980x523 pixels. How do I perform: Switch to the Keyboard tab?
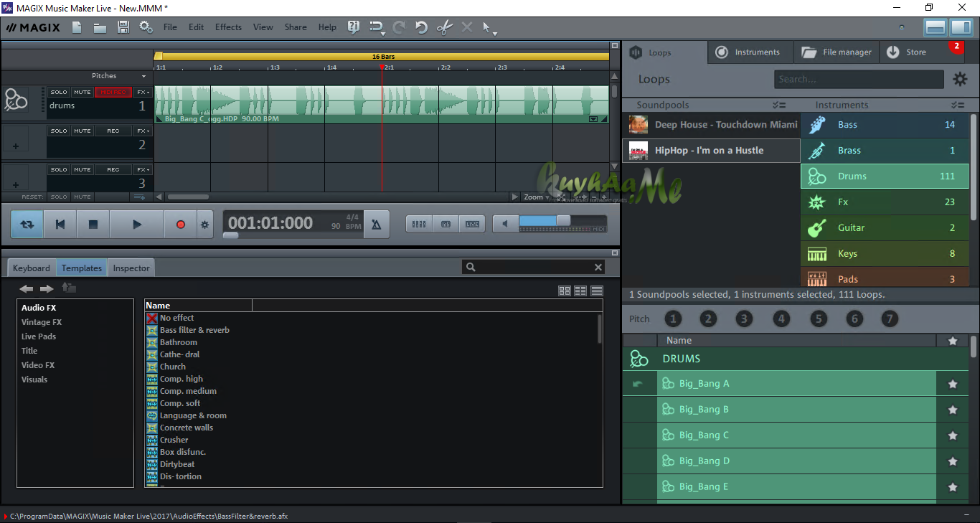(x=32, y=268)
